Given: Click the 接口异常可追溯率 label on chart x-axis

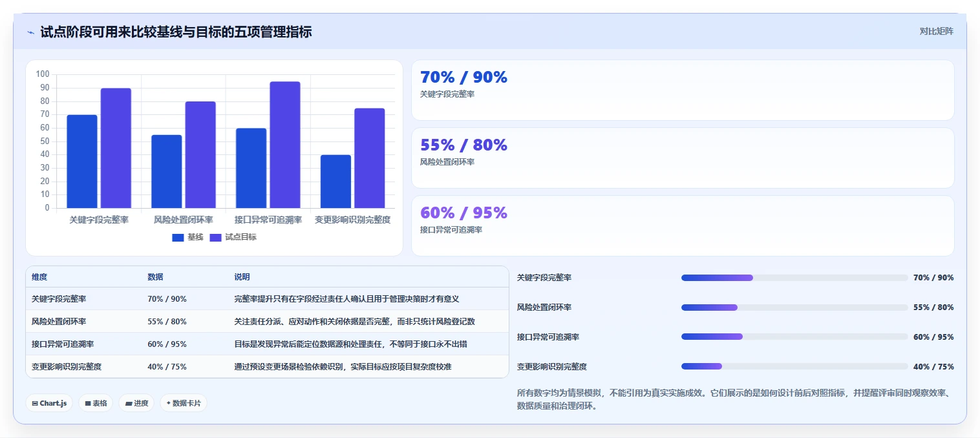Looking at the screenshot, I should coord(268,220).
